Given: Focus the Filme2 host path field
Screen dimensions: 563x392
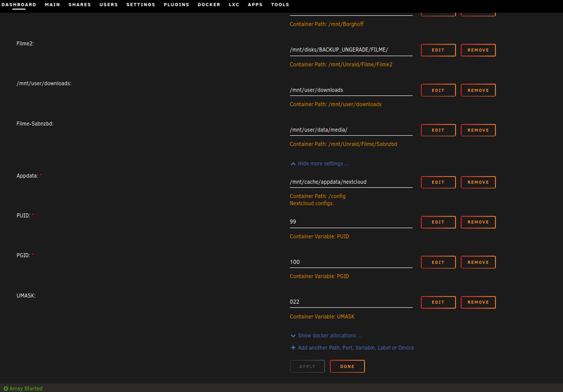Looking at the screenshot, I should [351, 50].
